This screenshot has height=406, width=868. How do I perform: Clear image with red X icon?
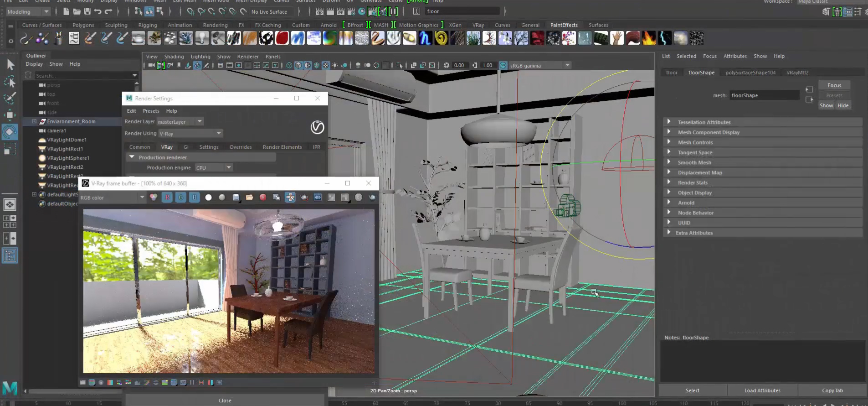[x=263, y=198]
